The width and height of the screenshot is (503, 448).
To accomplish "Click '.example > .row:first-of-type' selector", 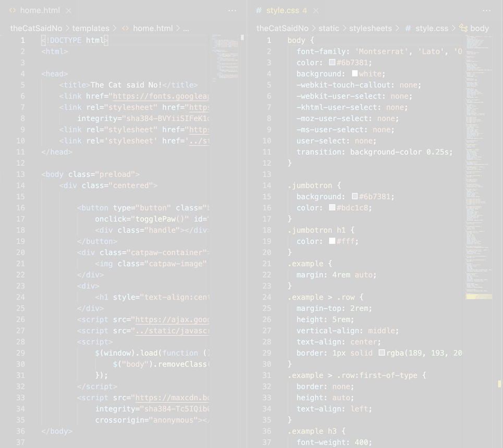I will pos(352,376).
